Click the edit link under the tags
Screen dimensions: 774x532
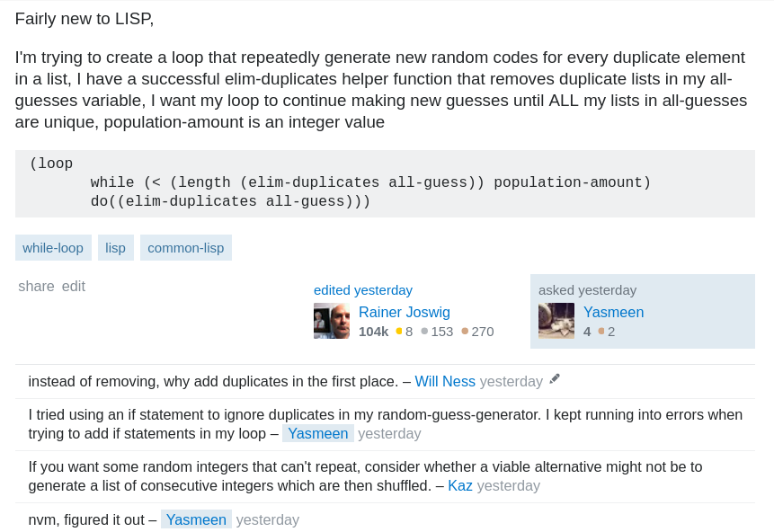(x=74, y=287)
